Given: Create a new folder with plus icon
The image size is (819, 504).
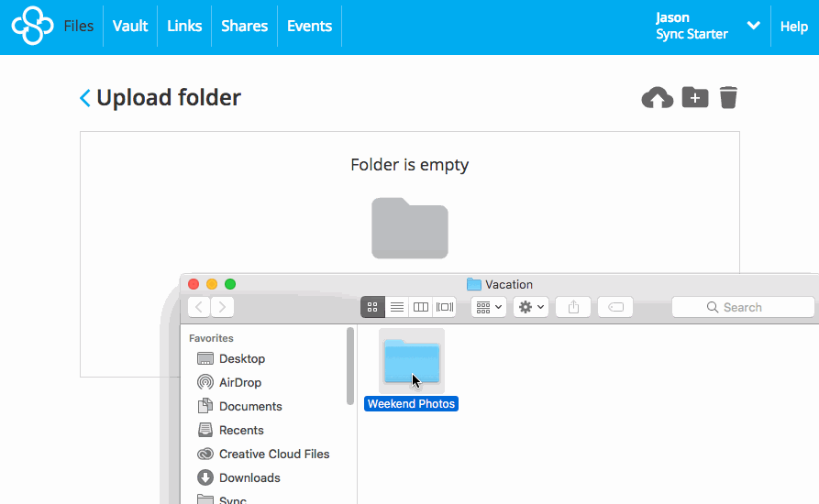Looking at the screenshot, I should coord(694,97).
